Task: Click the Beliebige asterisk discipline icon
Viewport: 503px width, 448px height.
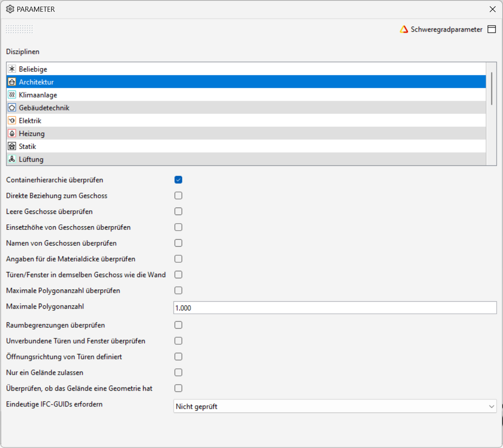Action: (12, 69)
